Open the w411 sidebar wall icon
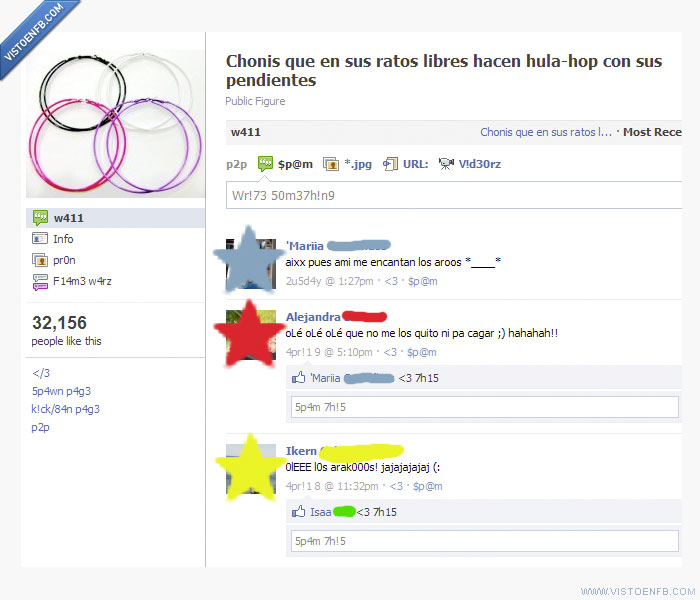Image resolution: width=700 pixels, height=600 pixels. click(40, 218)
